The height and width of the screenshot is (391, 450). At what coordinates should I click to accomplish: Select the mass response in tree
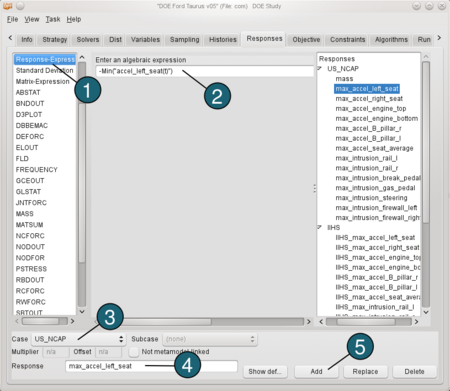(344, 79)
